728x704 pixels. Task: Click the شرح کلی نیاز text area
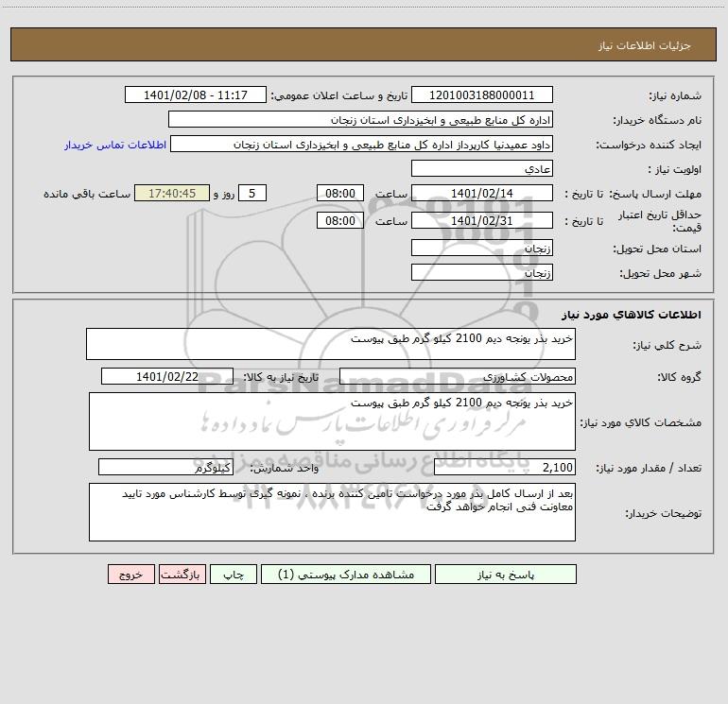pos(331,344)
